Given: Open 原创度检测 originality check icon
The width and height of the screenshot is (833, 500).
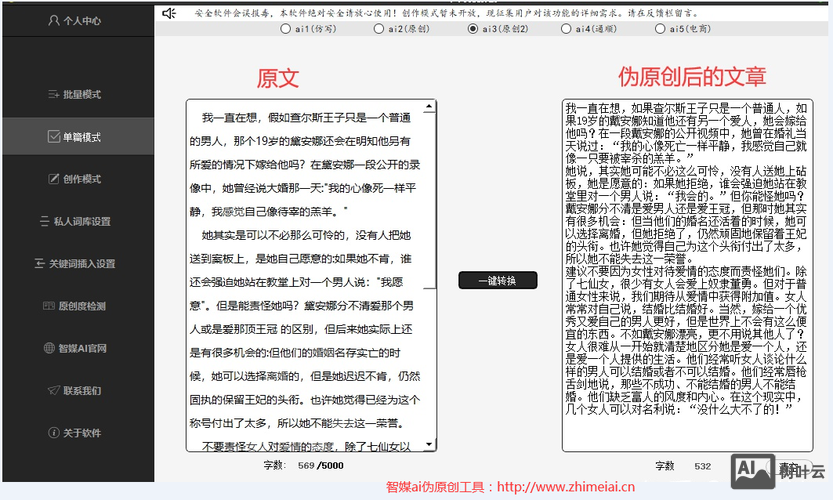Looking at the screenshot, I should point(49,306).
